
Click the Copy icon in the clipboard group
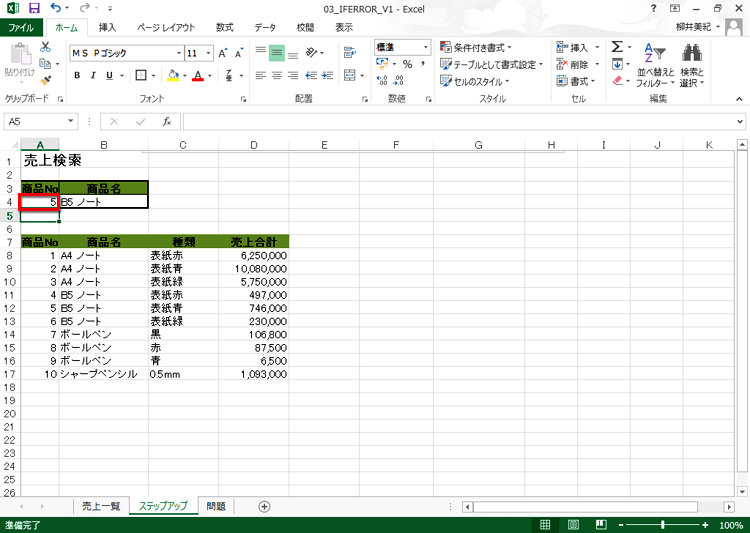tap(45, 64)
